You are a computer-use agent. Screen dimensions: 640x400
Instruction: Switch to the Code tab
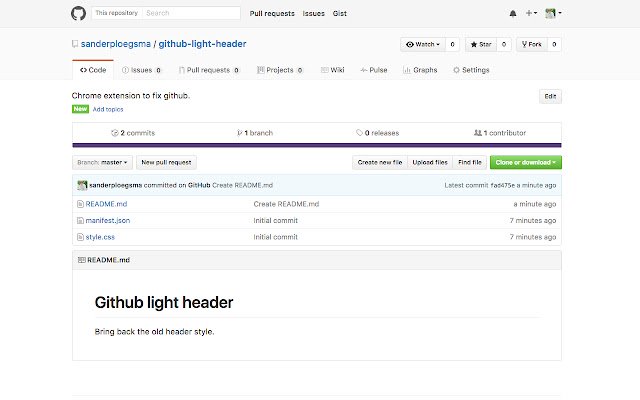click(93, 70)
